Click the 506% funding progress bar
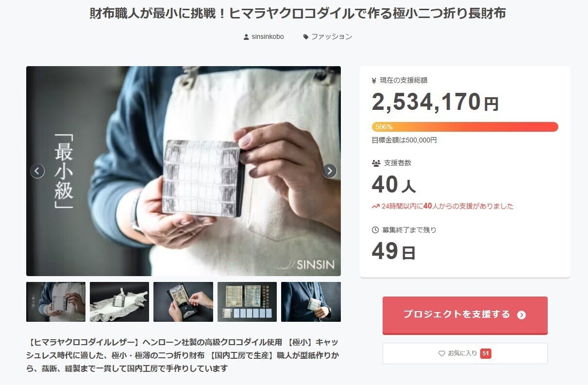588x385 pixels. pos(465,127)
